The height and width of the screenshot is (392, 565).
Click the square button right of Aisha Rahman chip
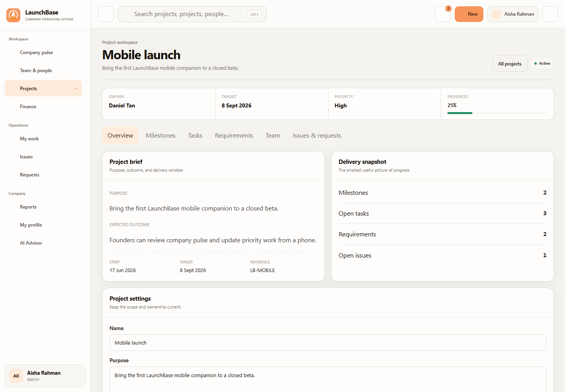[x=550, y=14]
